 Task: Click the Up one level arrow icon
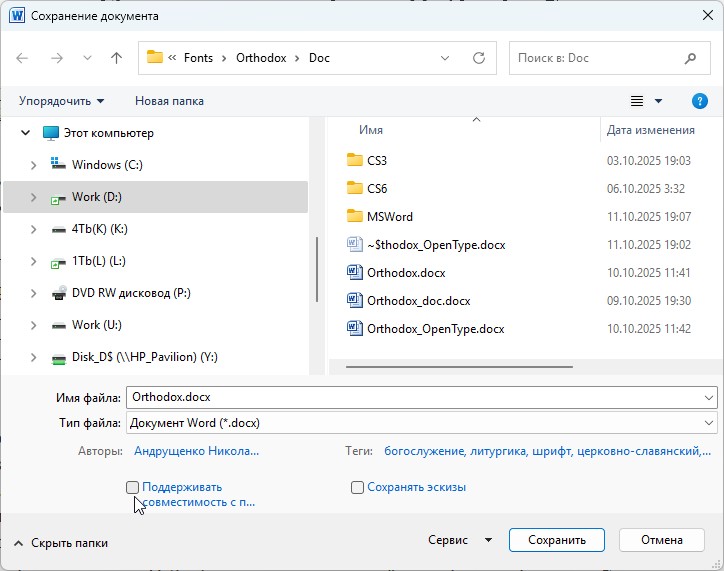coord(116,58)
